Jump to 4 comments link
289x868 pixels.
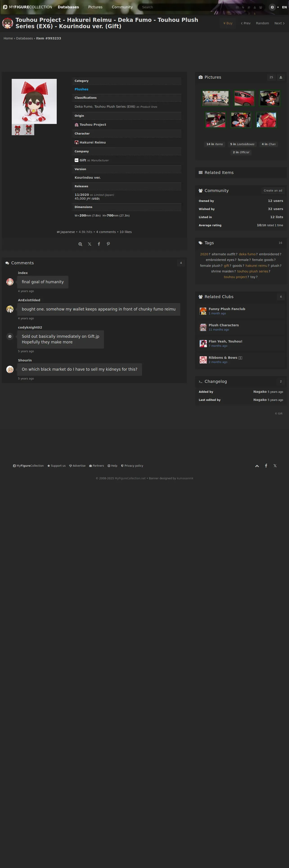[x=106, y=232]
